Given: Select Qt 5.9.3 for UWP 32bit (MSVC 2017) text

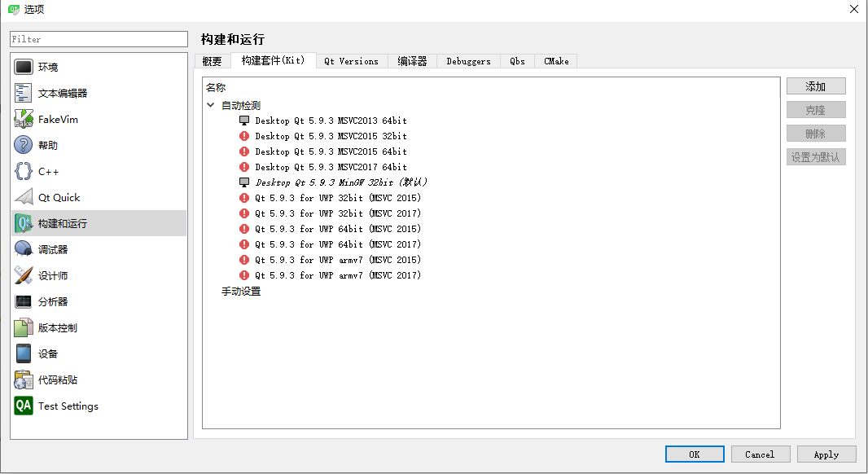Looking at the screenshot, I should tap(338, 213).
